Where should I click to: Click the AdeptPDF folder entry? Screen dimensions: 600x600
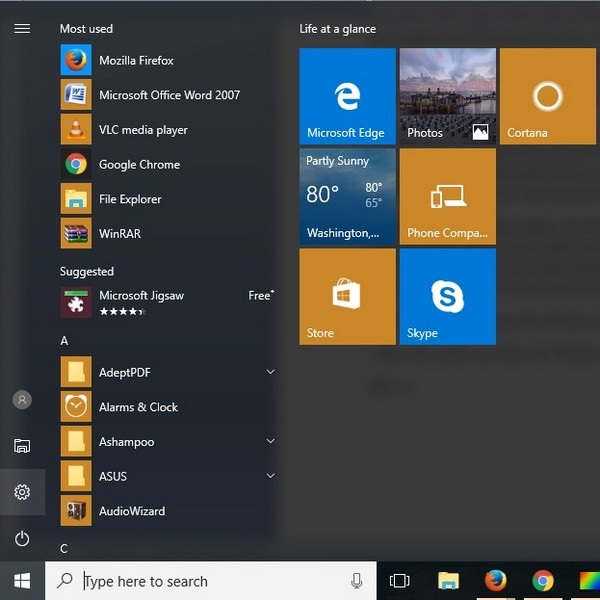pos(168,372)
